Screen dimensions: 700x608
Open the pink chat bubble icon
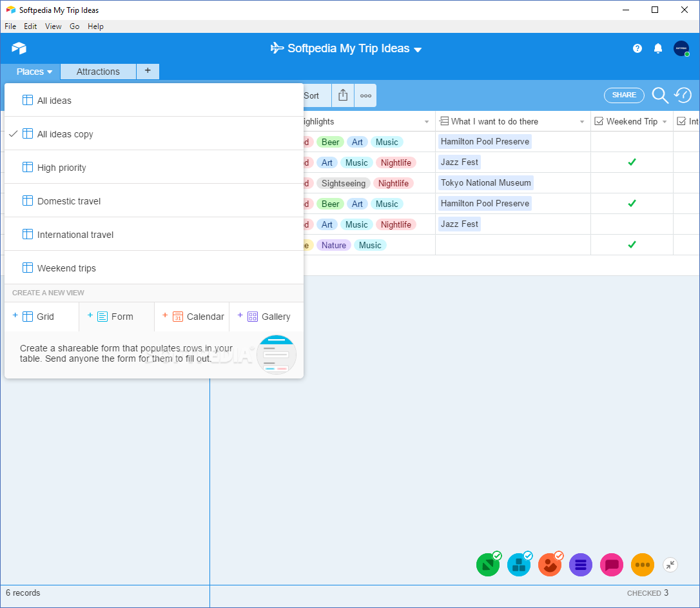612,565
